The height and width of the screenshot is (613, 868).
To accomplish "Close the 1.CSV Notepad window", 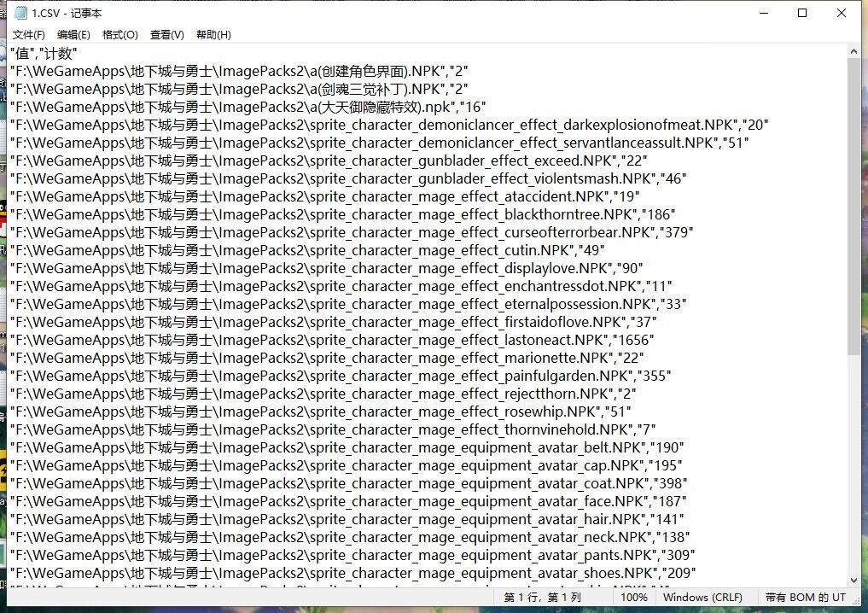I will (842, 13).
